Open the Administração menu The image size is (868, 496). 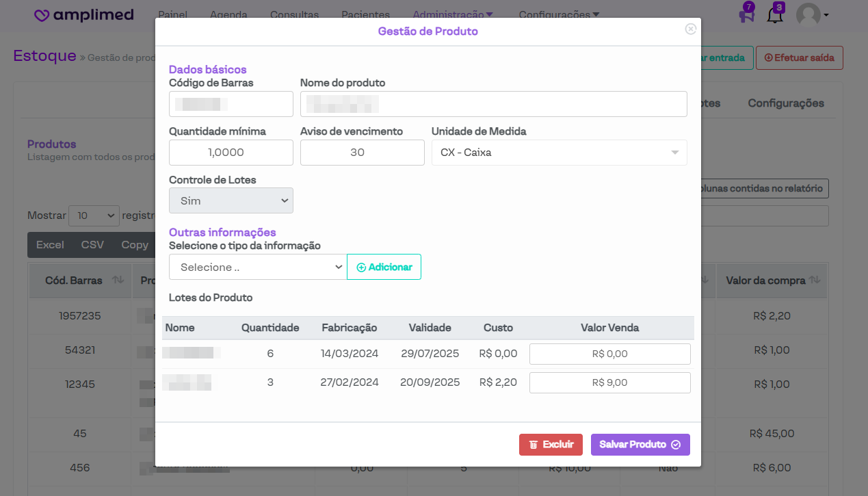pos(452,14)
